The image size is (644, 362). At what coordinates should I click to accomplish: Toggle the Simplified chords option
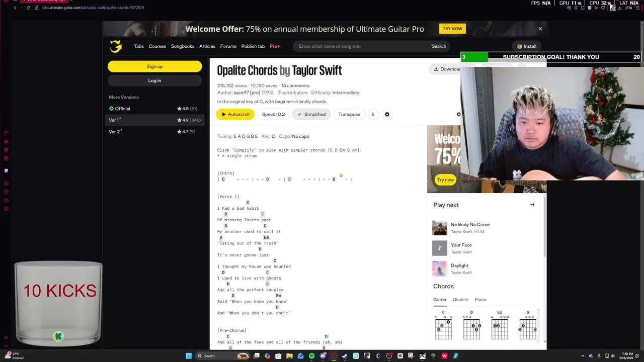pos(311,114)
